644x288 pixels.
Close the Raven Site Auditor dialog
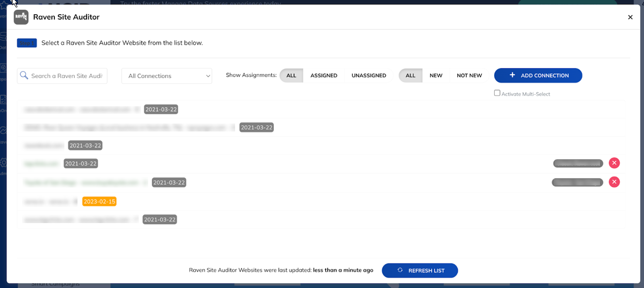(630, 17)
